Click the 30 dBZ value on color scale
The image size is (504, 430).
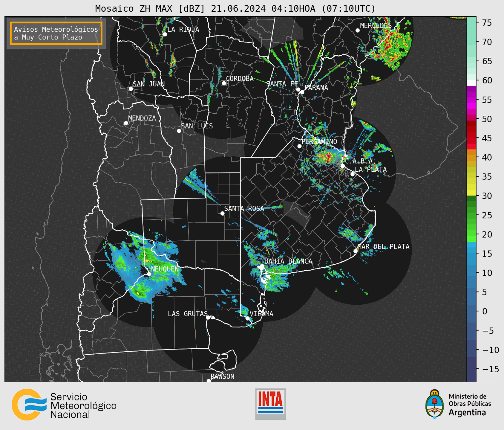point(487,196)
